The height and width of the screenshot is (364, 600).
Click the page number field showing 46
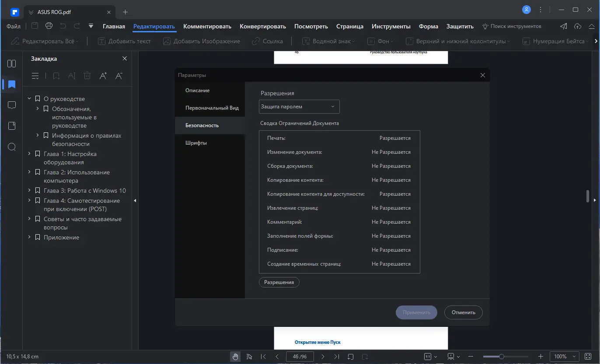tap(300, 357)
